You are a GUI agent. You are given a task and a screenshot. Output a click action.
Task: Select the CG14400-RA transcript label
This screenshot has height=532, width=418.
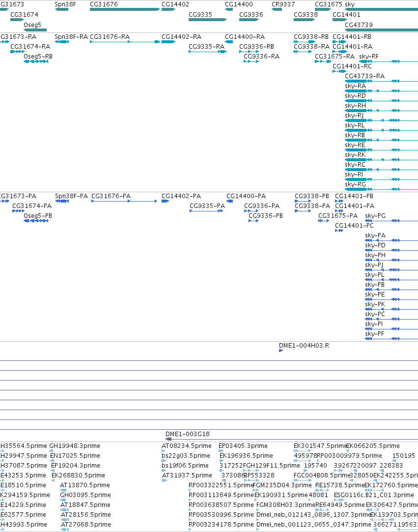tap(245, 37)
